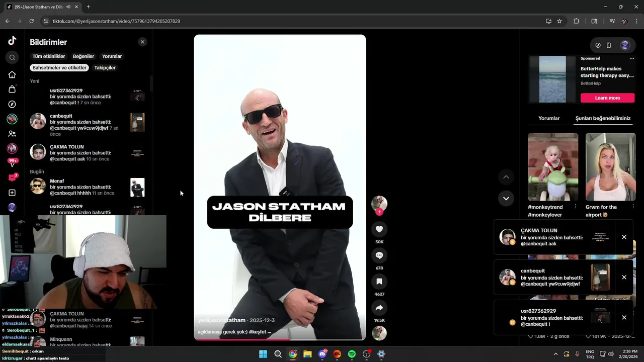644x362 pixels.
Task: Seek the video progress bar
Action: [x=280, y=339]
